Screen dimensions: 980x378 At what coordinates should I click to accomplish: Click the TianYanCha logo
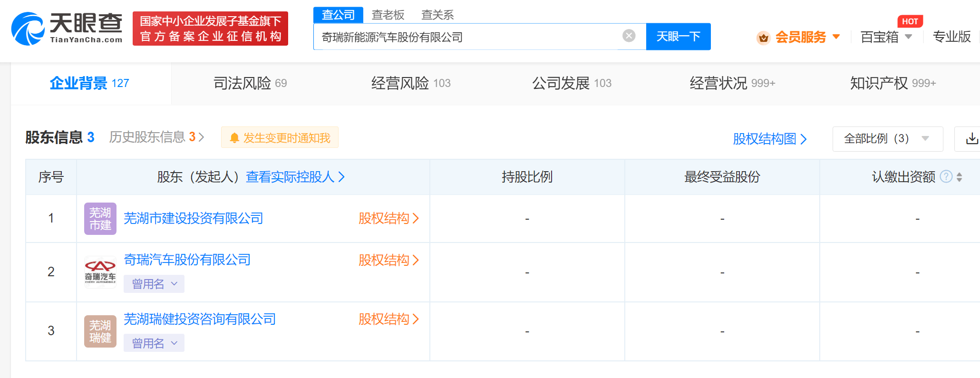click(x=67, y=29)
